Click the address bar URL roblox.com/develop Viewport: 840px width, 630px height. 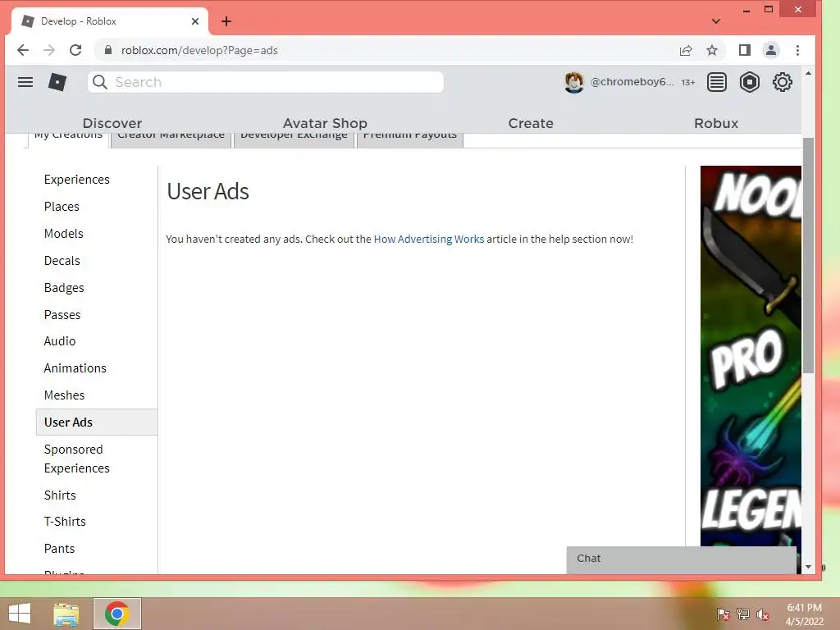click(199, 50)
